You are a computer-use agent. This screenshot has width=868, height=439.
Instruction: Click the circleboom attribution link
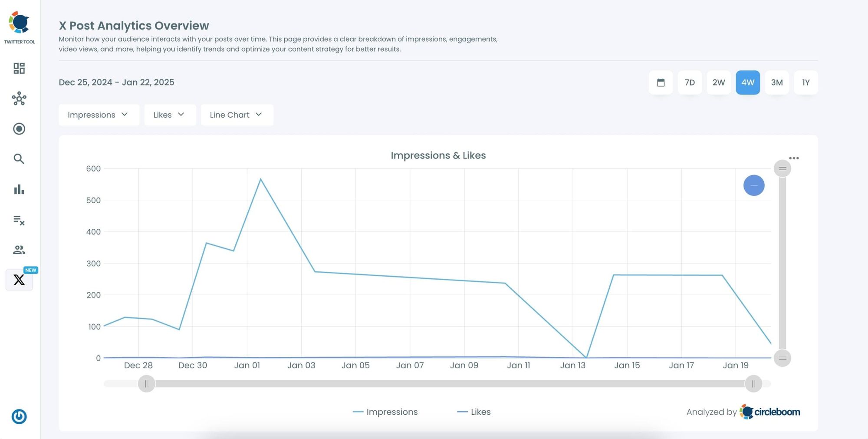click(770, 412)
